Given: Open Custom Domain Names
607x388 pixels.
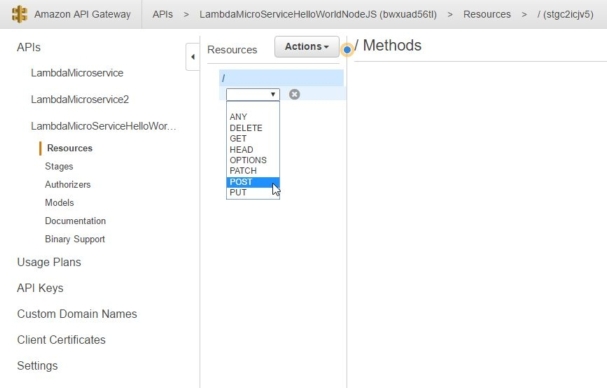Looking at the screenshot, I should point(77,314).
